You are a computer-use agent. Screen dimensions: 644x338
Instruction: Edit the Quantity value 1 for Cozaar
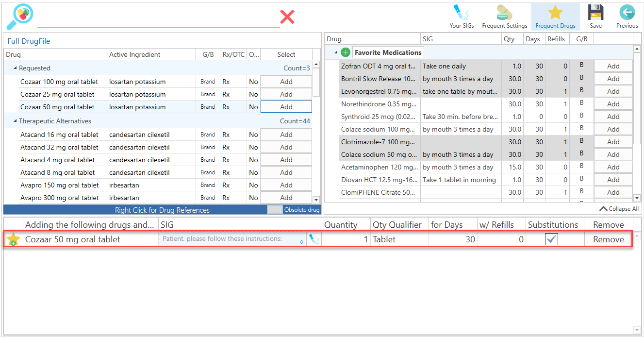346,239
